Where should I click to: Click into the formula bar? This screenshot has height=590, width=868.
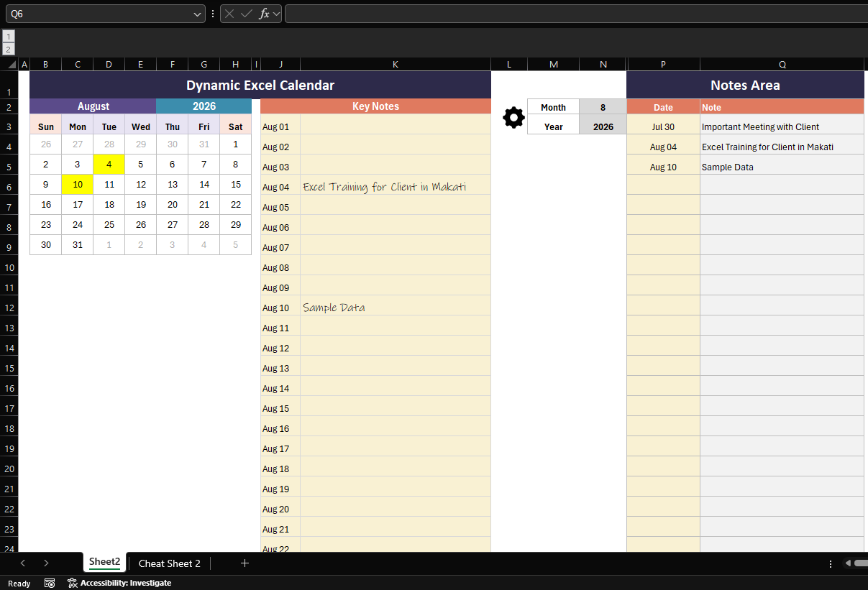[x=576, y=14]
